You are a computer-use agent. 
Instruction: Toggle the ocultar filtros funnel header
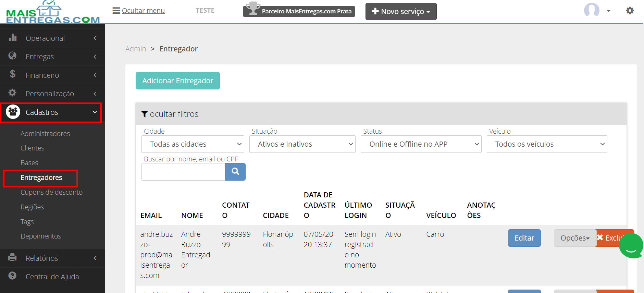coord(170,114)
